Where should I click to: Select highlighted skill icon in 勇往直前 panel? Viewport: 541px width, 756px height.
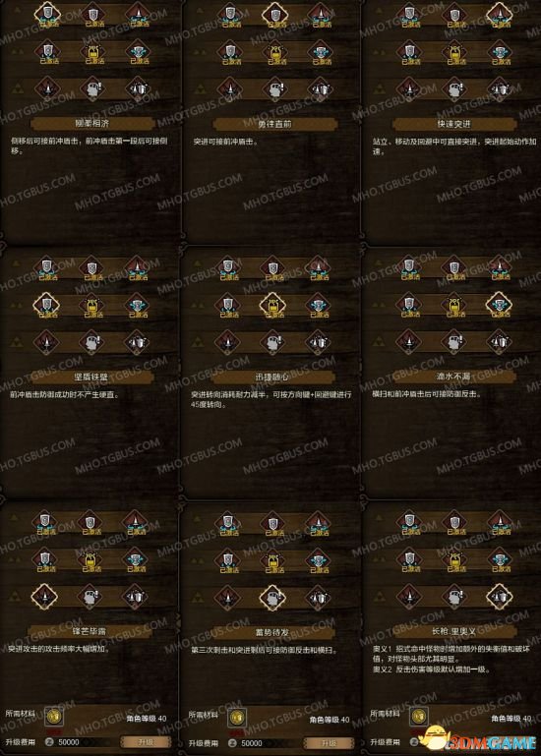point(274,13)
